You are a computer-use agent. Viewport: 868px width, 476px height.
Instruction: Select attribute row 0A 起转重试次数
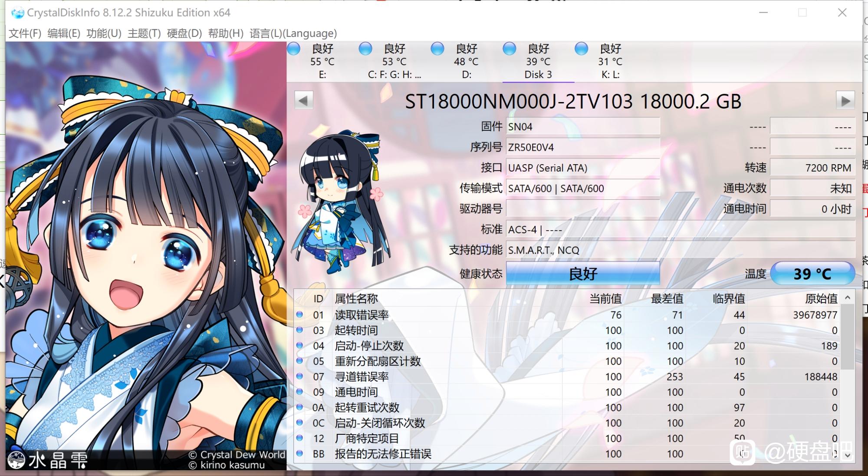567,407
